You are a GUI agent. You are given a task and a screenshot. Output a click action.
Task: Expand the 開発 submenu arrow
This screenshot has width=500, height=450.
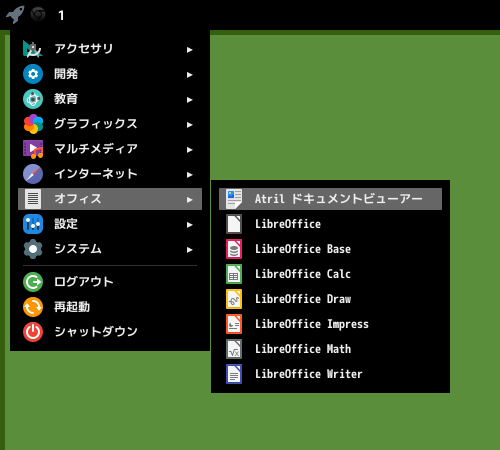(x=190, y=75)
